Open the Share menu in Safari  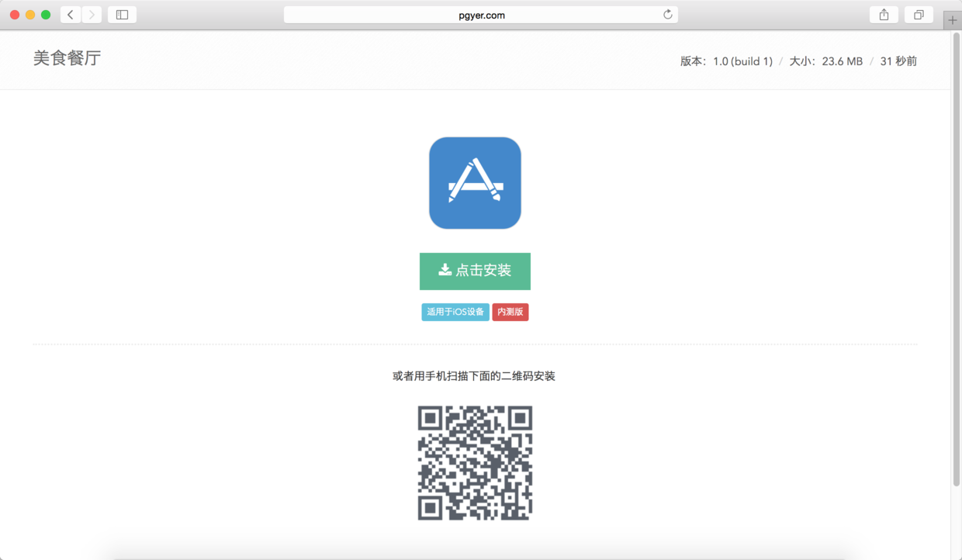[x=884, y=15]
